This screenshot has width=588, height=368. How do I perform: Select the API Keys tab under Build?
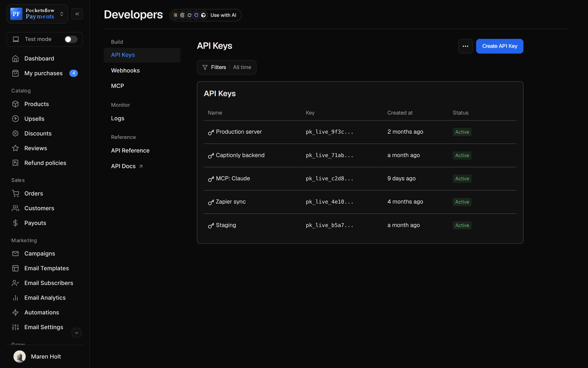[142, 55]
